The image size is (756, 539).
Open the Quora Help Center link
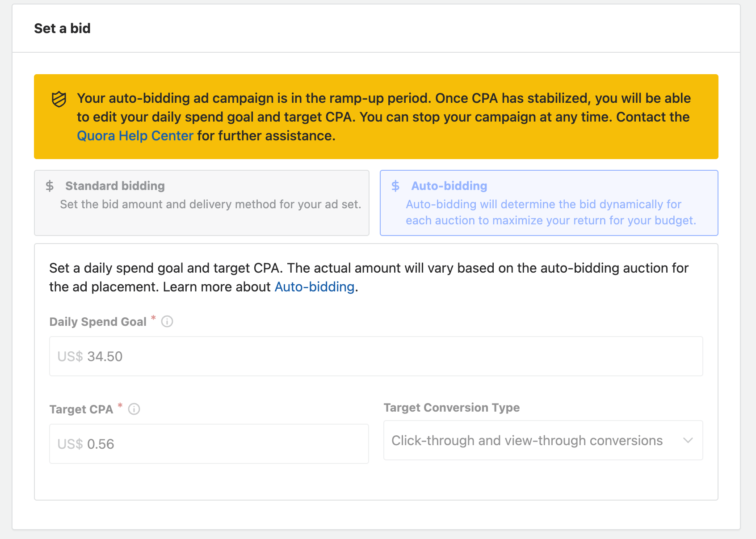pos(135,136)
